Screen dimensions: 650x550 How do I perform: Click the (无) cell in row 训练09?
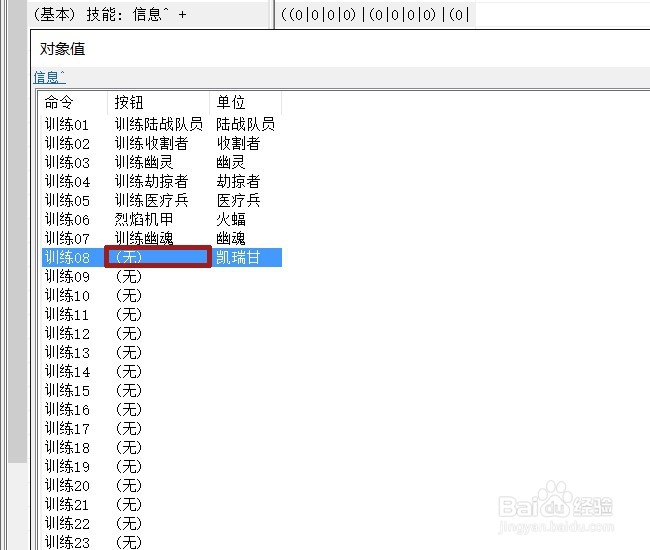129,276
